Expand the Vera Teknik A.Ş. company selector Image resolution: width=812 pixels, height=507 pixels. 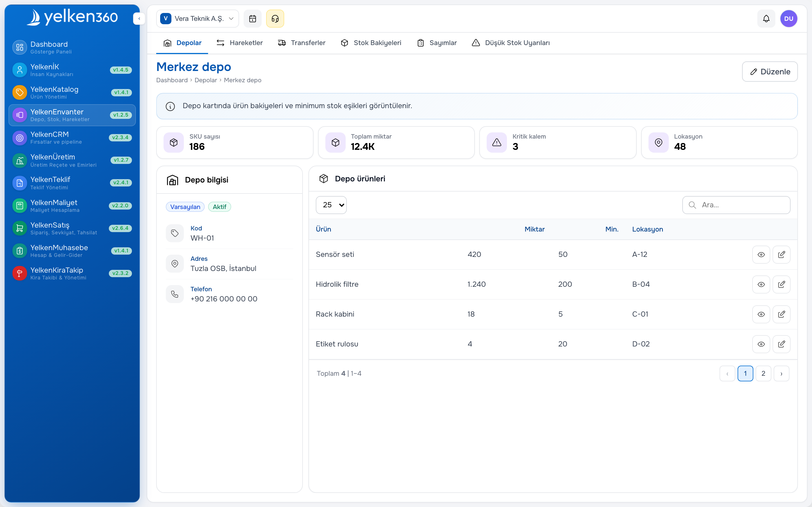197,18
